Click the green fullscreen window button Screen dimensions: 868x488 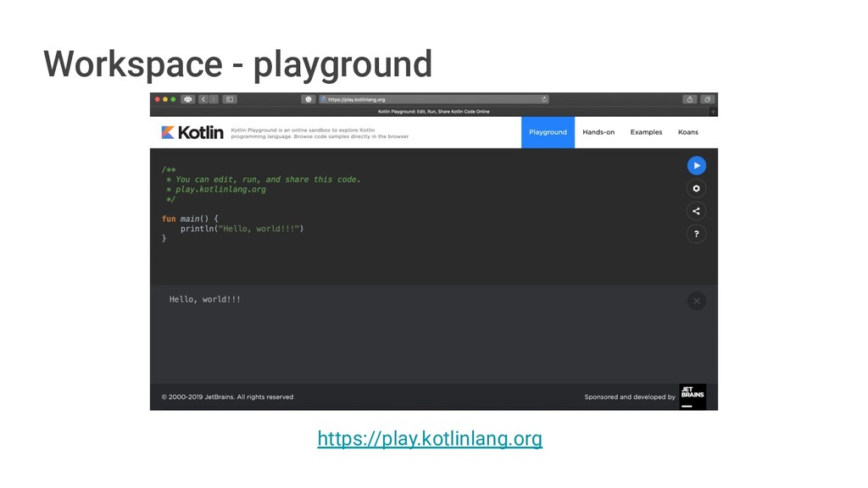173,100
